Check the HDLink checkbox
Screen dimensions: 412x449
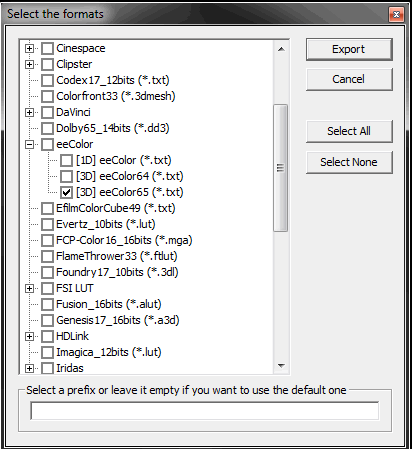coord(47,336)
